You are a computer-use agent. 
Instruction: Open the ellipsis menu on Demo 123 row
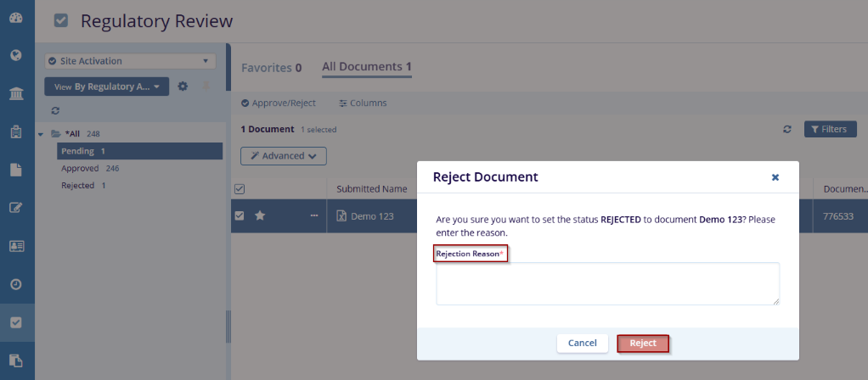pos(314,215)
